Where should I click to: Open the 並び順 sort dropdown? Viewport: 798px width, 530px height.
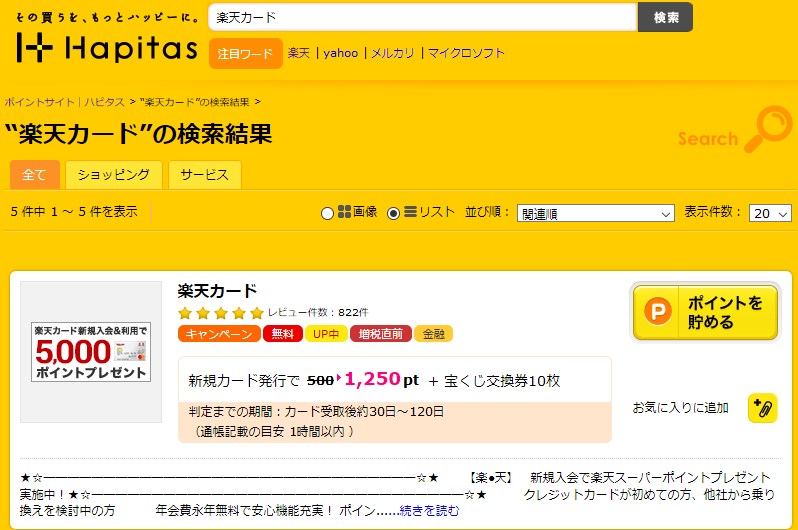(596, 213)
